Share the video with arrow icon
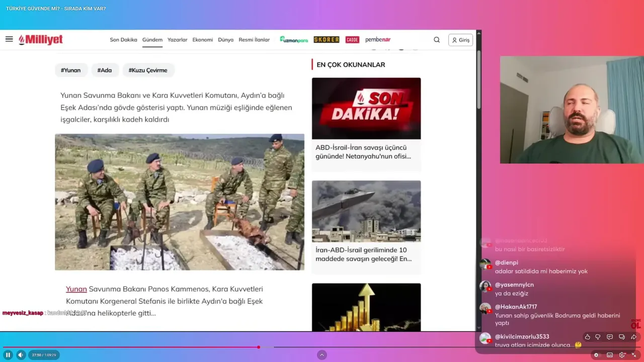Image resolution: width=644 pixels, height=362 pixels. click(634, 337)
